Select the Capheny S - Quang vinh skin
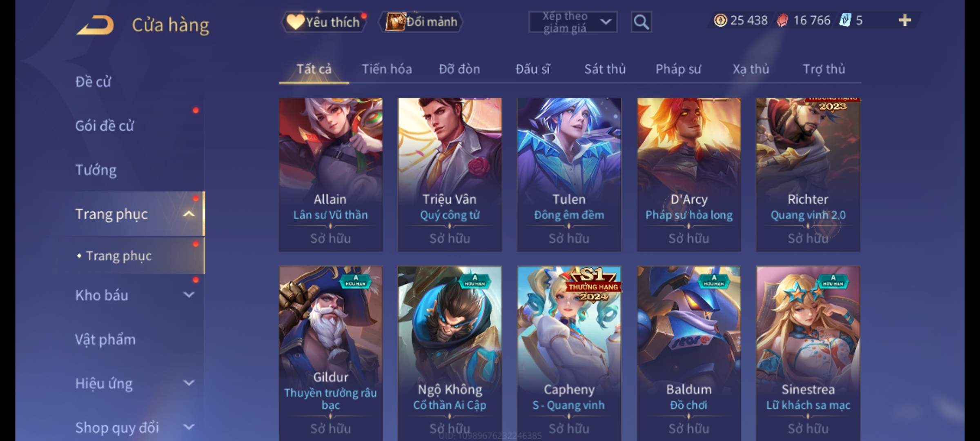The image size is (980, 441). tap(569, 353)
